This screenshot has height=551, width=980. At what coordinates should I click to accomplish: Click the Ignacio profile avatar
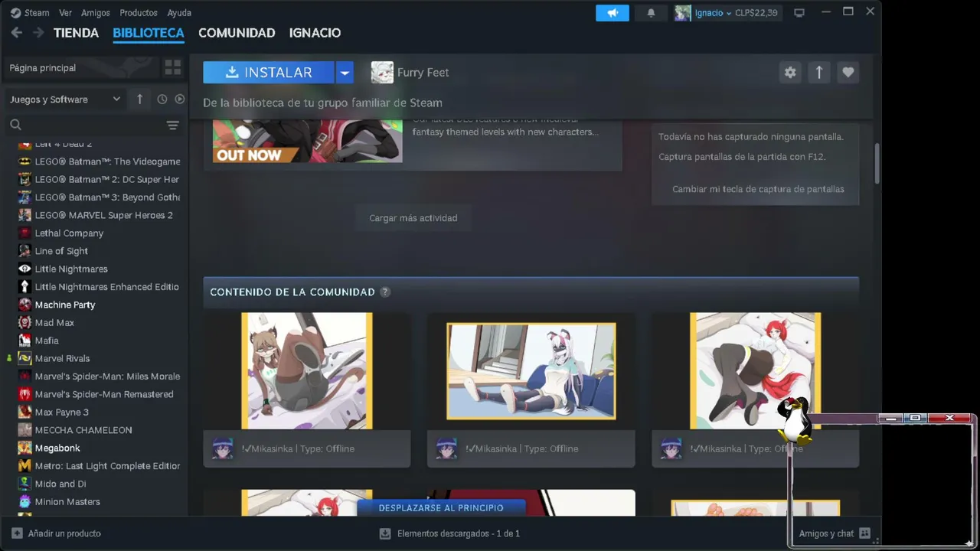click(x=682, y=13)
